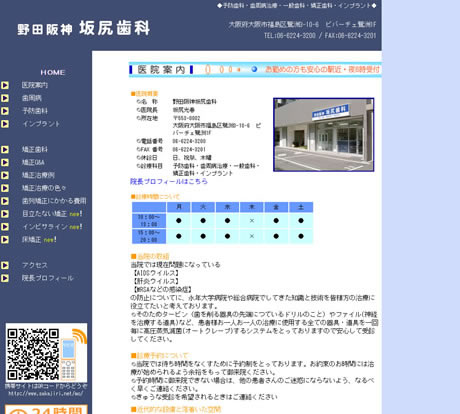The width and height of the screenshot is (460, 414).
Task: Select the arrow icon next to 予防歯科
Action: click(x=5, y=111)
